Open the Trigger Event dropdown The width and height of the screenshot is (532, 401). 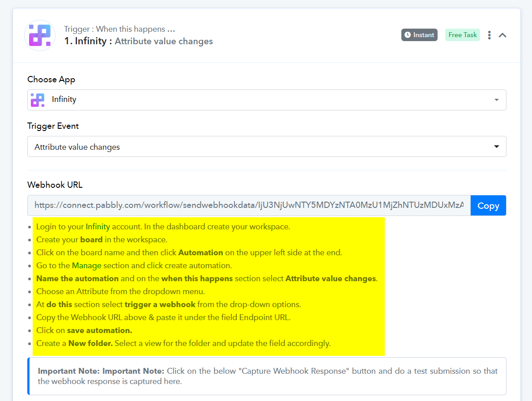(267, 147)
